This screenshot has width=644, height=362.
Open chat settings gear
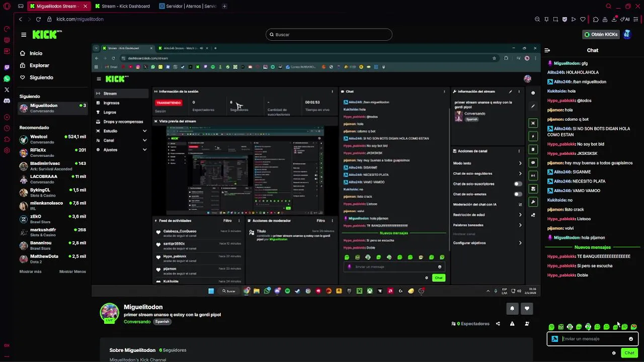pyautogui.click(x=614, y=353)
